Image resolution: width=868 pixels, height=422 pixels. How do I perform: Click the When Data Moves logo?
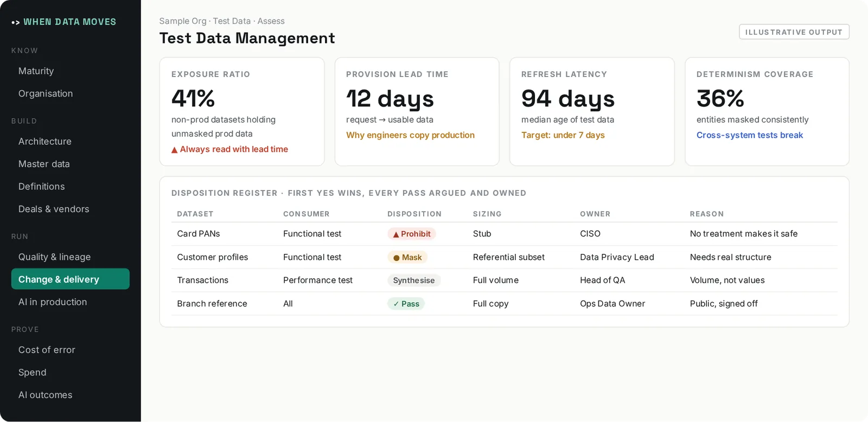coord(64,22)
